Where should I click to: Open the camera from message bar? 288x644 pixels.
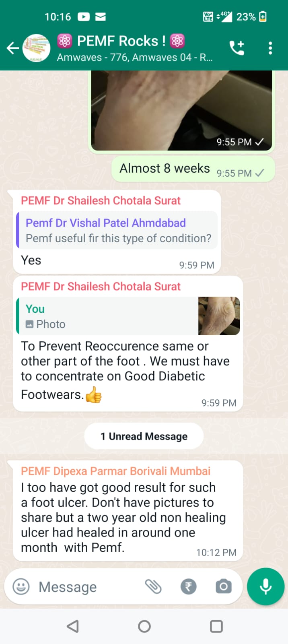(x=223, y=586)
